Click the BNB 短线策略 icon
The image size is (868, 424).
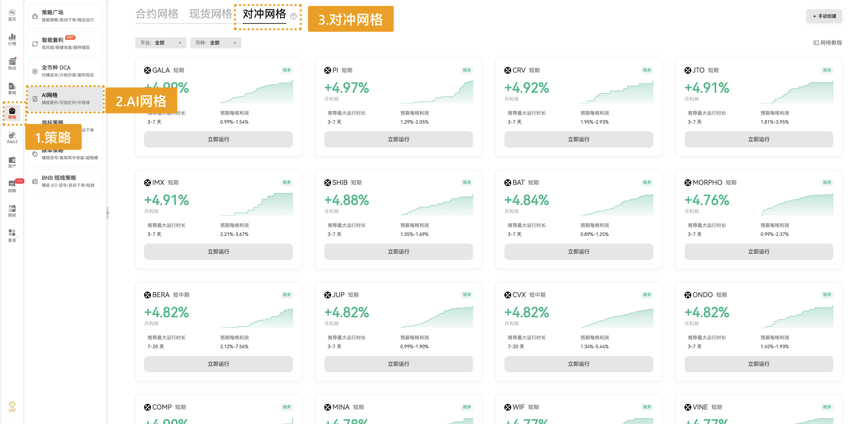tap(35, 181)
